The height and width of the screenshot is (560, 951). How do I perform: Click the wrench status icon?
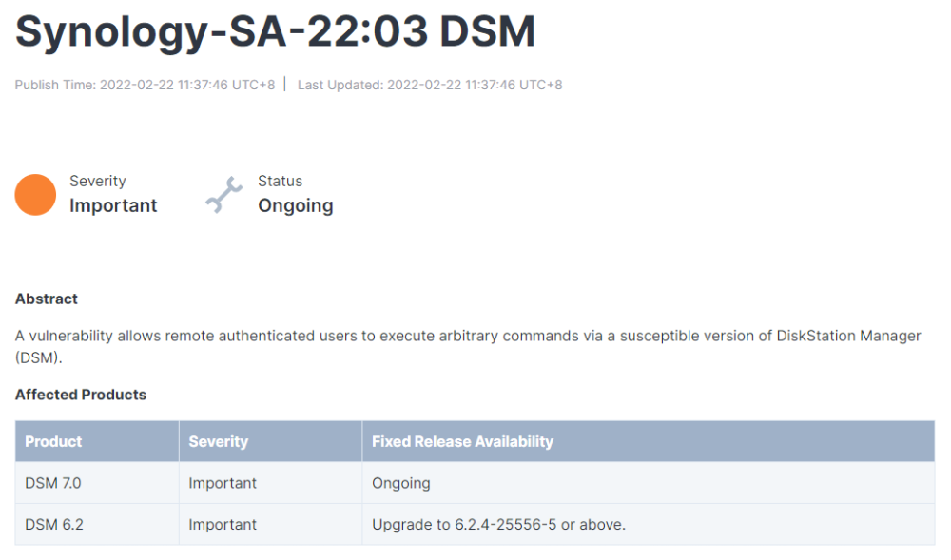[224, 195]
